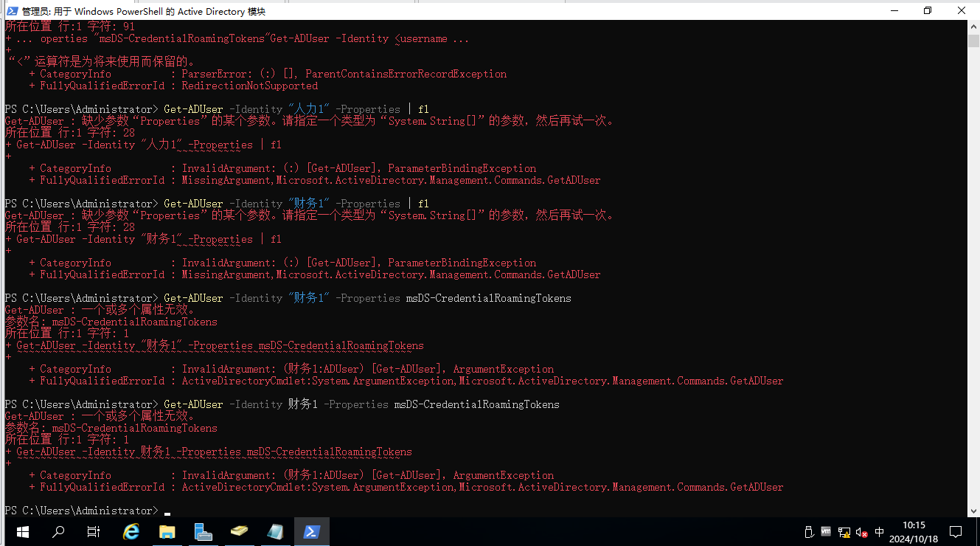The height and width of the screenshot is (546, 980).
Task: Open Task View in the taskbar
Action: click(x=94, y=531)
